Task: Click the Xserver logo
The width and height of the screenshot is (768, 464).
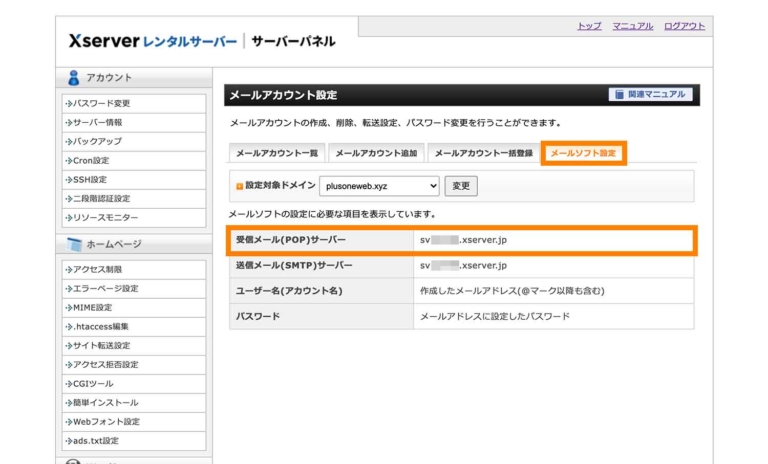Action: [x=153, y=41]
